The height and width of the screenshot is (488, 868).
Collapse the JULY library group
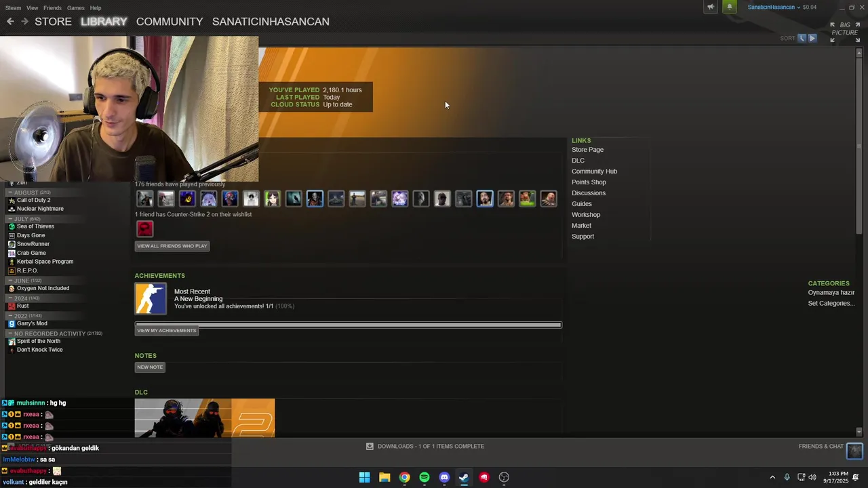(x=10, y=219)
